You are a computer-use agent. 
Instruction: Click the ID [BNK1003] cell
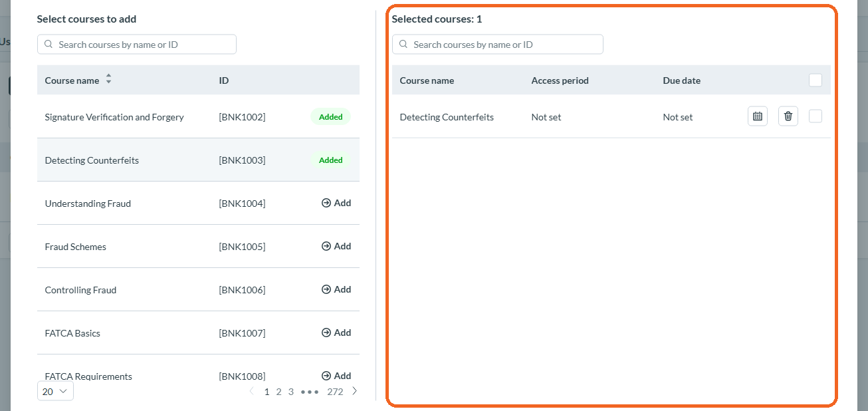tap(242, 160)
